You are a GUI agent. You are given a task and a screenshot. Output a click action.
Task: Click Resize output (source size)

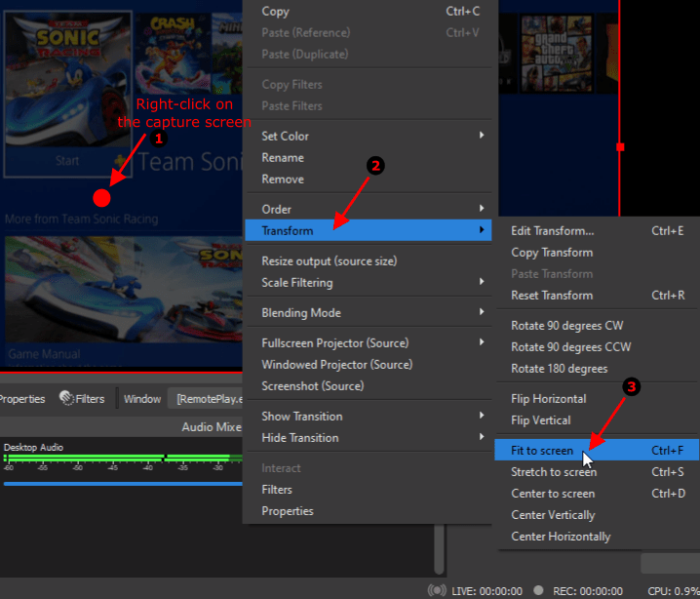click(369, 260)
